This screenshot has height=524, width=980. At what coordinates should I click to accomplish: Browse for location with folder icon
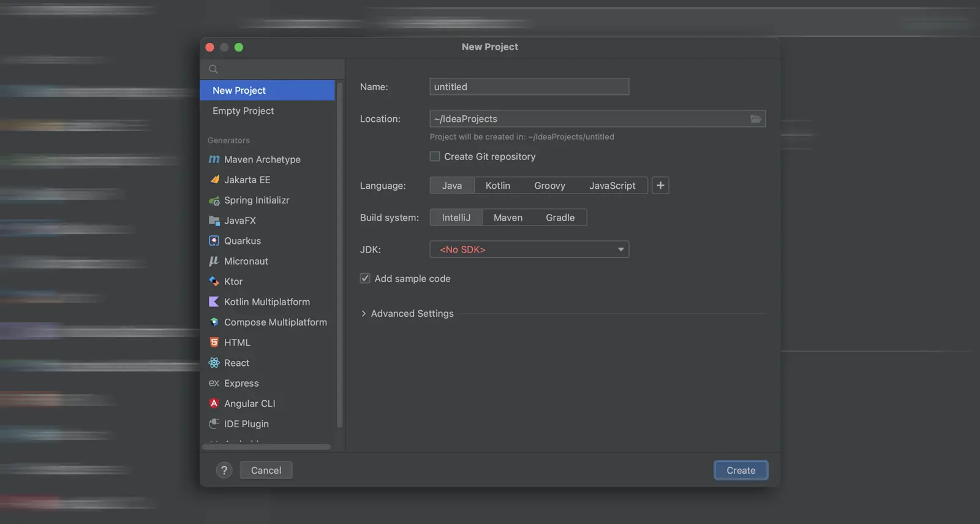coord(756,119)
